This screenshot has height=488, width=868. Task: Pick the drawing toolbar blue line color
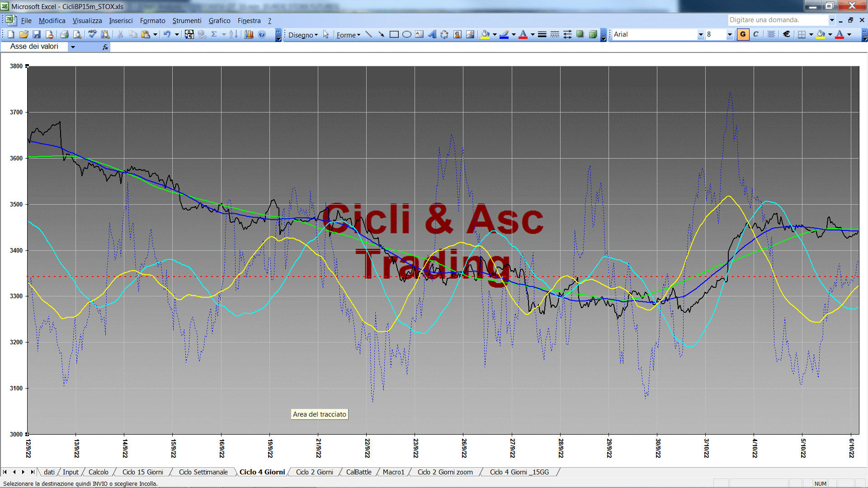pyautogui.click(x=505, y=34)
